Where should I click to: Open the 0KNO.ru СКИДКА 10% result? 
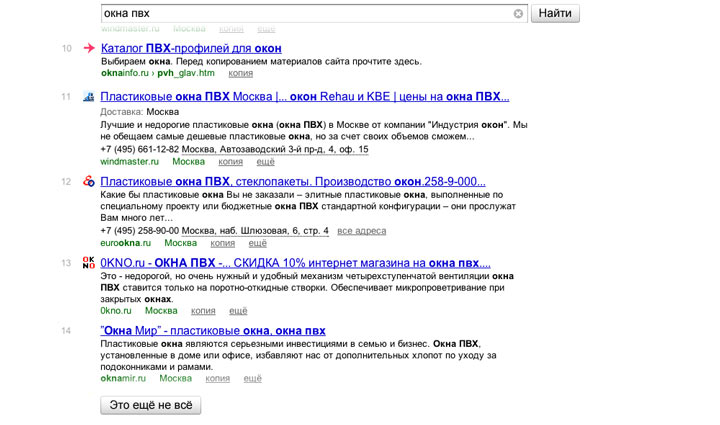click(x=295, y=263)
